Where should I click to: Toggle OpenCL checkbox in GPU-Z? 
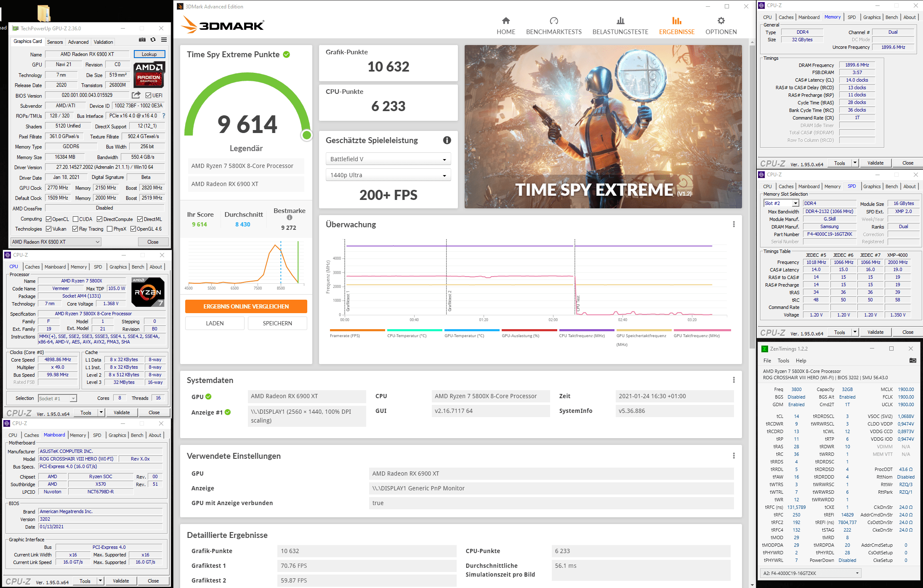click(48, 219)
